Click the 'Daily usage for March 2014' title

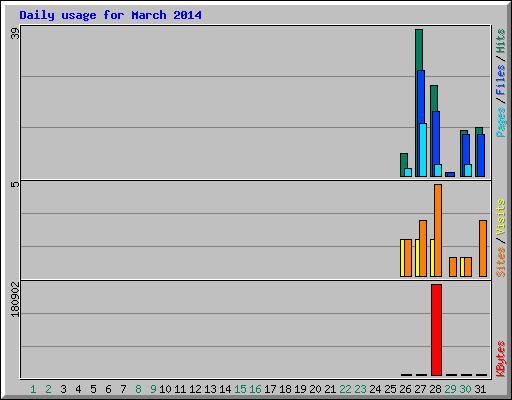pyautogui.click(x=110, y=15)
